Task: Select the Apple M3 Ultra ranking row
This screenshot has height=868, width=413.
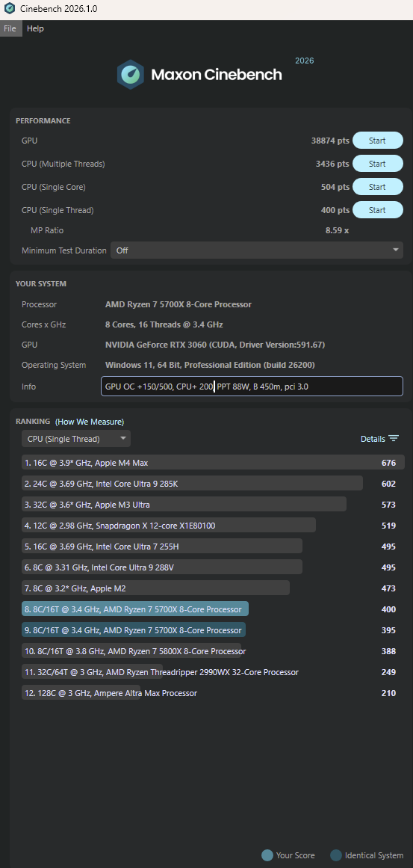Action: 213,505
